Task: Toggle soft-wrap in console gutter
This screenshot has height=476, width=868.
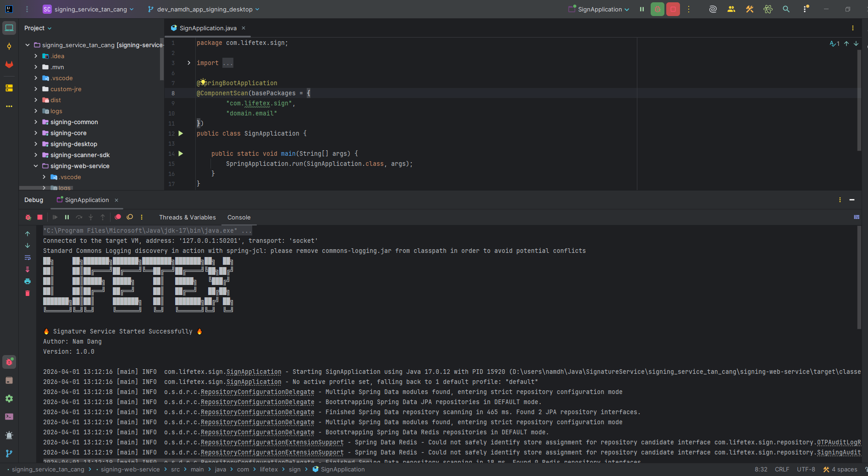Action: coord(28,257)
